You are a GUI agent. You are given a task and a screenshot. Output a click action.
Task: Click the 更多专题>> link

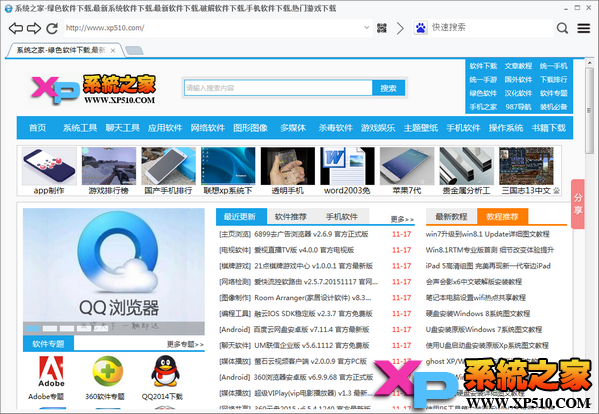[185, 344]
